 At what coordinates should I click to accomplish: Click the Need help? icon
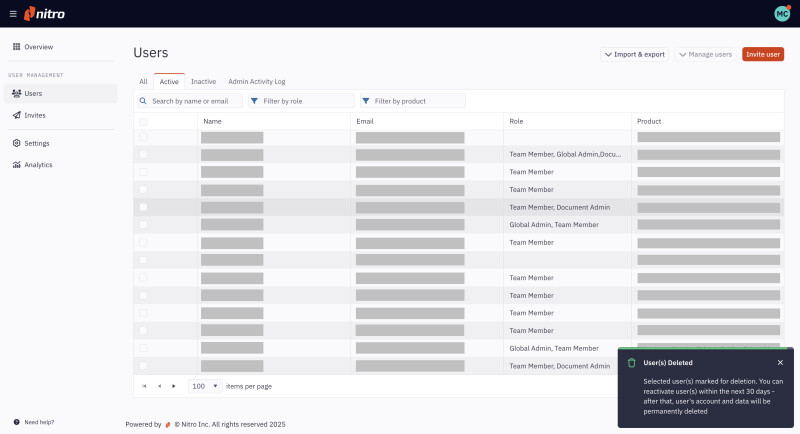point(16,422)
